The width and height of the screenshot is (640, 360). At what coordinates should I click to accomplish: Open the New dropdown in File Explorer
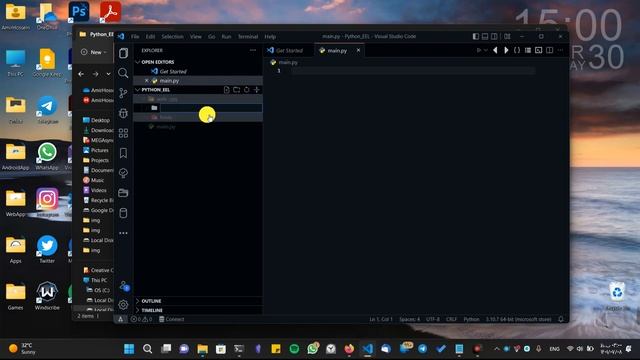coord(94,52)
